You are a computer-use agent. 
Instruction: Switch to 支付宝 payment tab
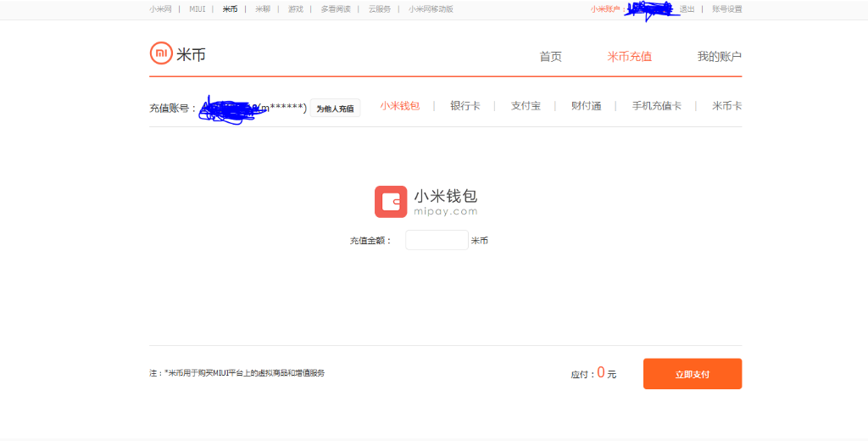[x=526, y=106]
